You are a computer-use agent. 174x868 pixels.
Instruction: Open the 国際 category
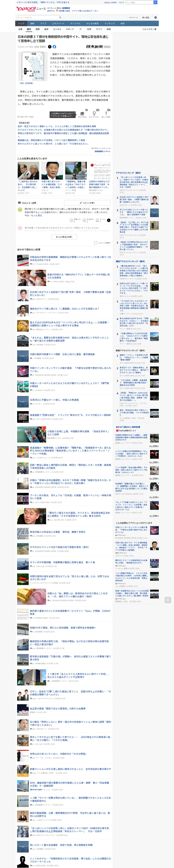click(38, 29)
